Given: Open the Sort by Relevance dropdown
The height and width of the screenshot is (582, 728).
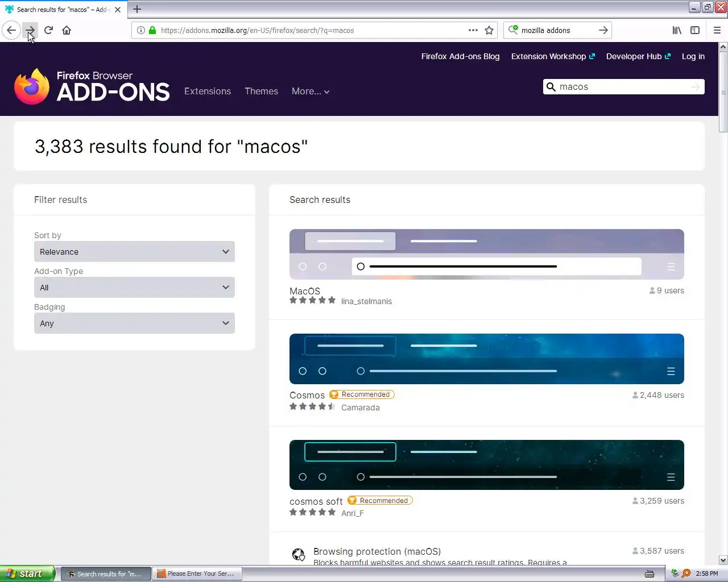Looking at the screenshot, I should 134,252.
